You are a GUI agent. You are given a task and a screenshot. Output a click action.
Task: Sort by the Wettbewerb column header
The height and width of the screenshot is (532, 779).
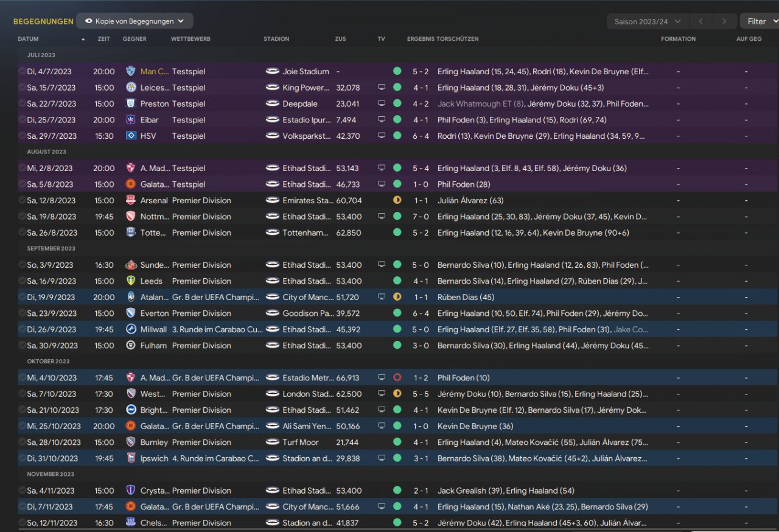(190, 39)
